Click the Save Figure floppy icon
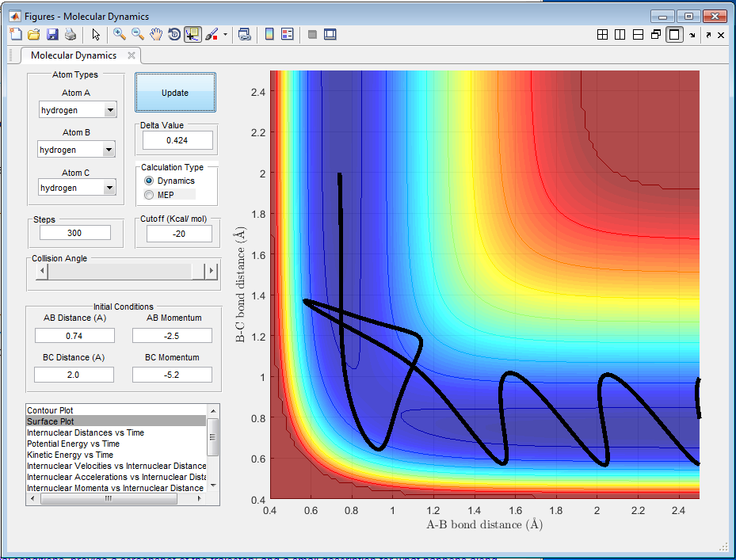Screen dimensions: 736x560 (x=52, y=34)
